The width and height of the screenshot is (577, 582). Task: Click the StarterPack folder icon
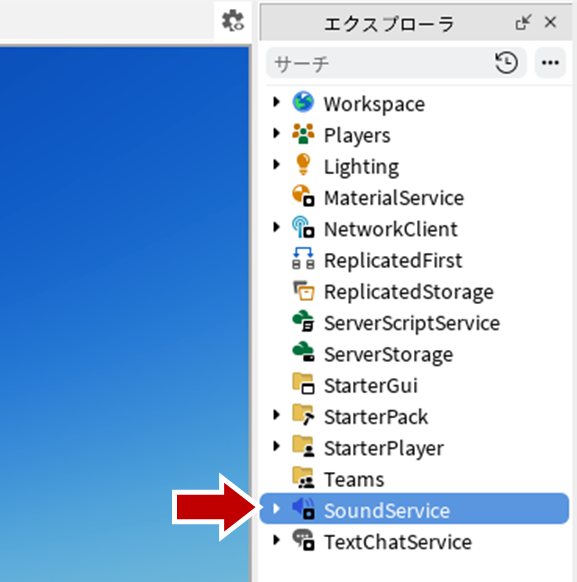[303, 415]
